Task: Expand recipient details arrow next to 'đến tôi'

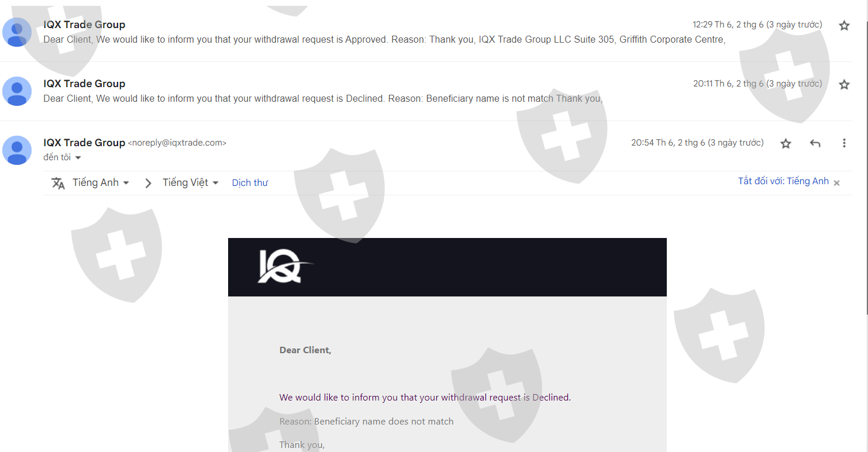Action: [78, 158]
